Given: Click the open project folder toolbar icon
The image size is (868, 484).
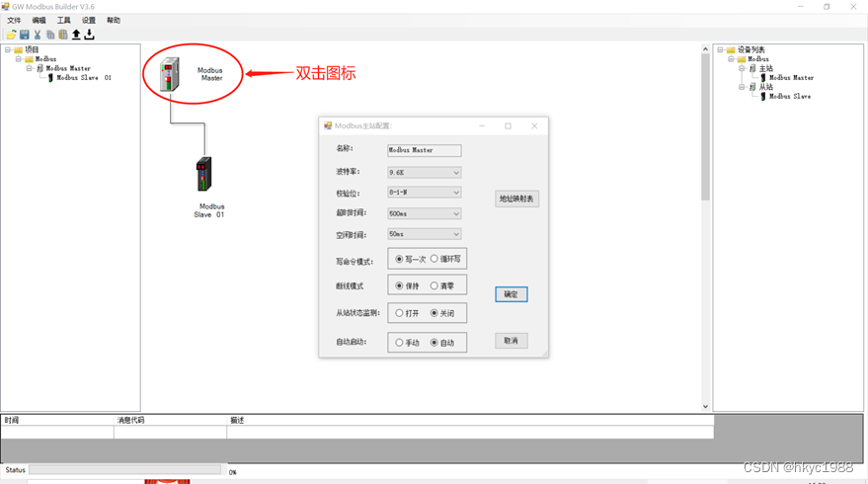Looking at the screenshot, I should coord(11,35).
